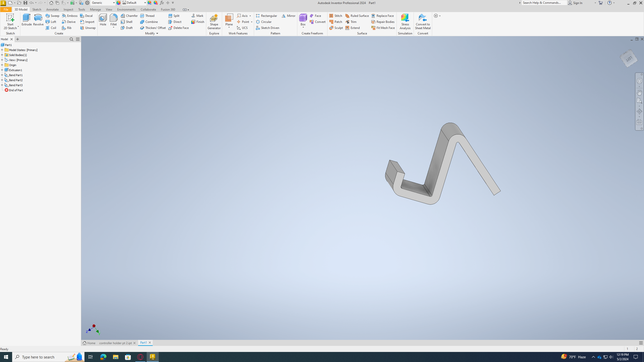Select the Shell tool
Image resolution: width=644 pixels, height=362 pixels.
[127, 22]
